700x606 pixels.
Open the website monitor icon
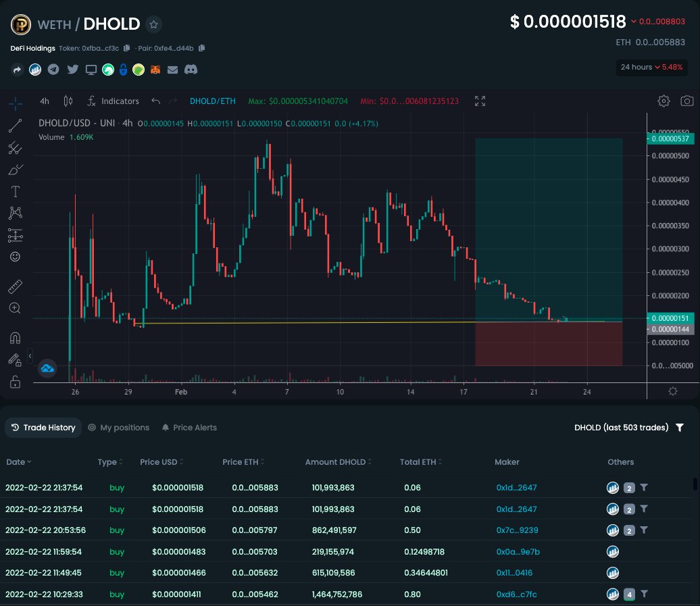point(91,70)
